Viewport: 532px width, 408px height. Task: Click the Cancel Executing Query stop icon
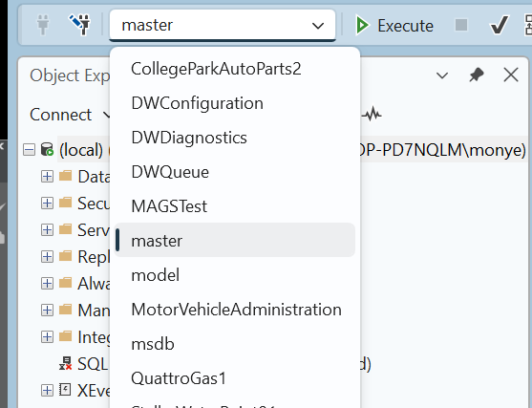click(461, 25)
